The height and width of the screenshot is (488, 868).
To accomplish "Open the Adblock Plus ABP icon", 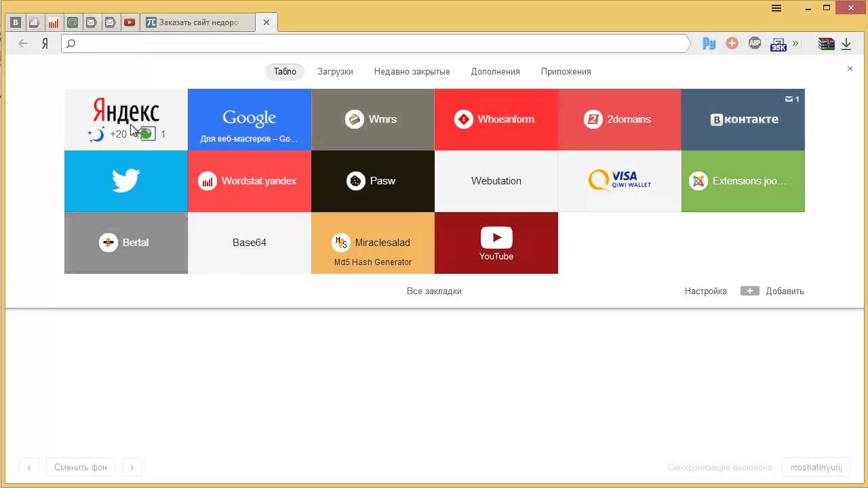I will click(755, 43).
